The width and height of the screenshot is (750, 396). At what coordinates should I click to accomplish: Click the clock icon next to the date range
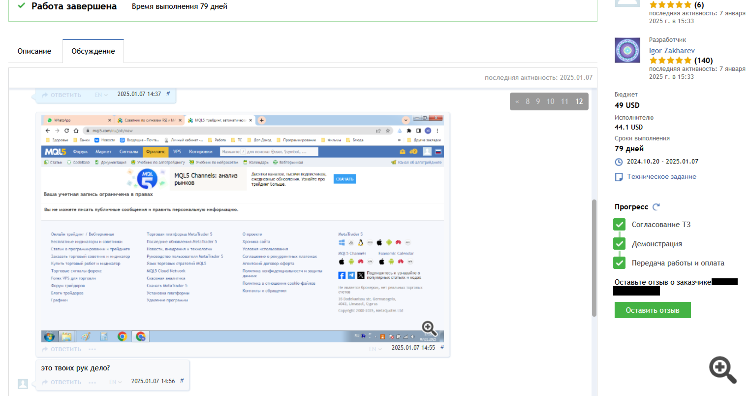(x=618, y=162)
